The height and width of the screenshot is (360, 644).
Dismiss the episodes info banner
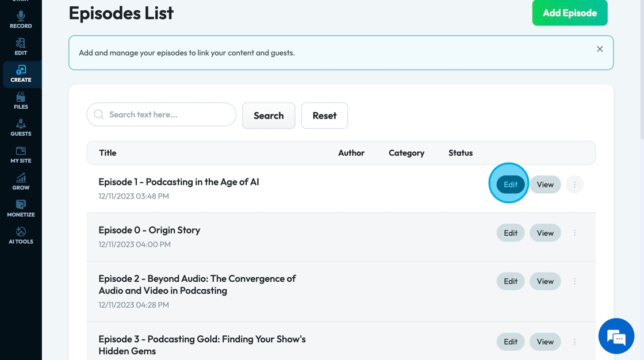point(600,49)
